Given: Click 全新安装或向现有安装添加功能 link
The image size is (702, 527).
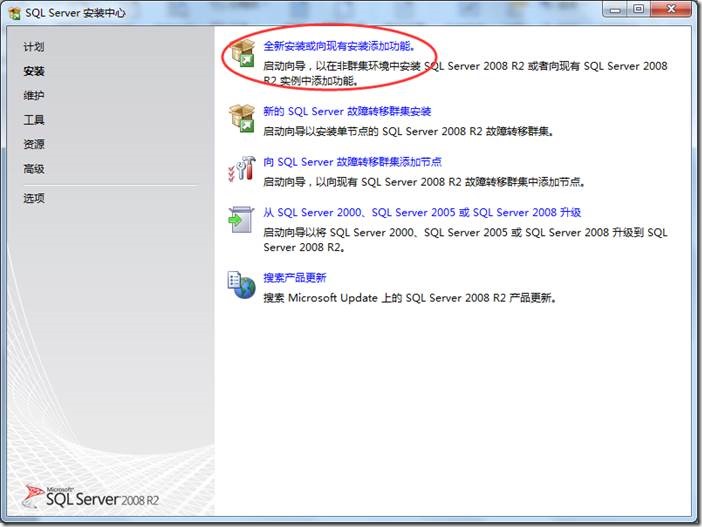Looking at the screenshot, I should pos(339,46).
